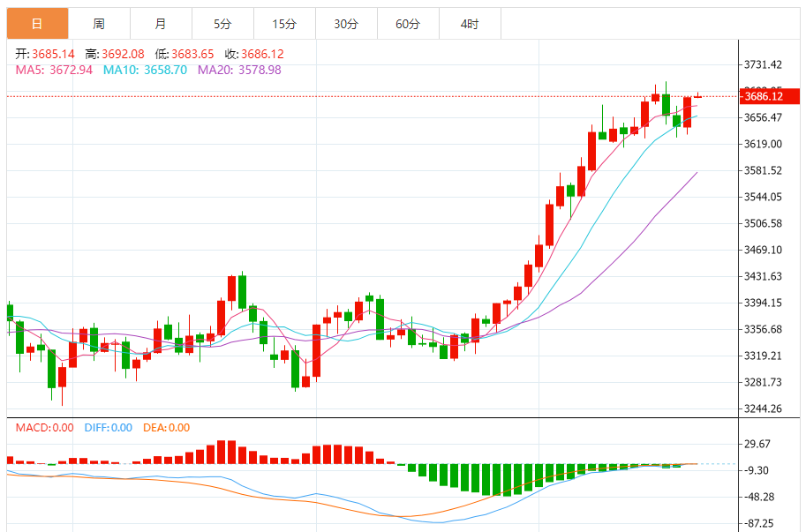
Task: Click the MA10 indicator value label
Action: pyautogui.click(x=145, y=70)
